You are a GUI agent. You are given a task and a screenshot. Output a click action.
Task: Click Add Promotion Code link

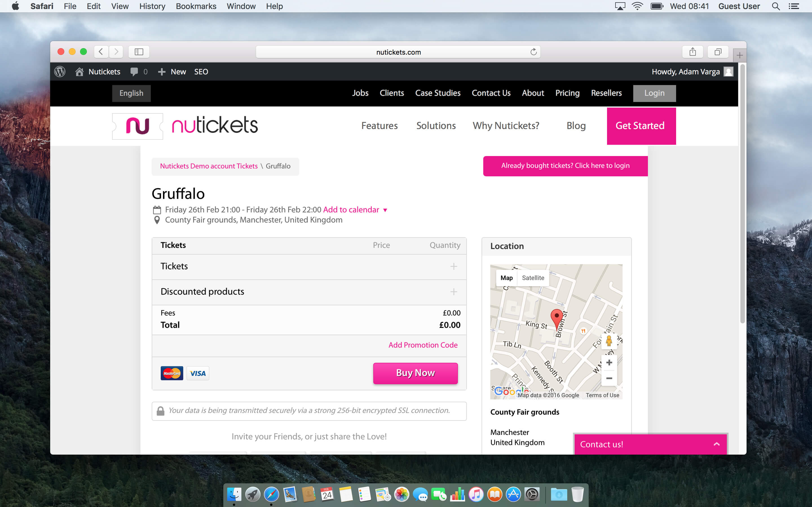click(423, 345)
